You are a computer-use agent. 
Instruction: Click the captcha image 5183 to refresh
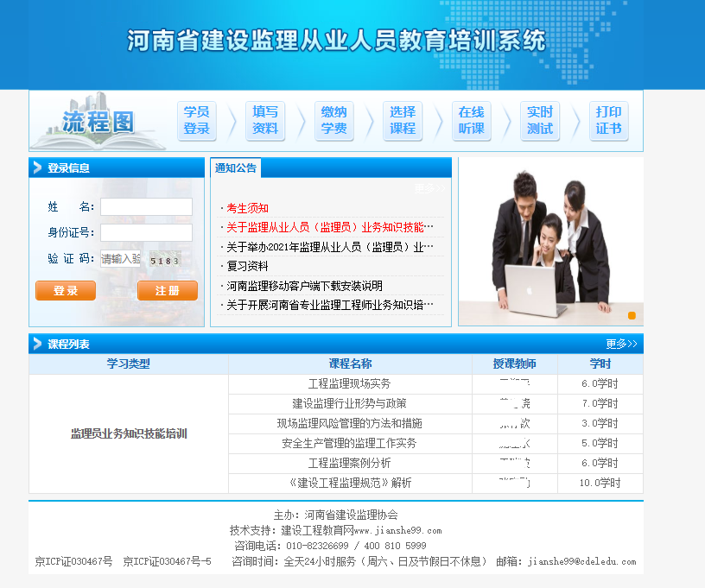164,259
